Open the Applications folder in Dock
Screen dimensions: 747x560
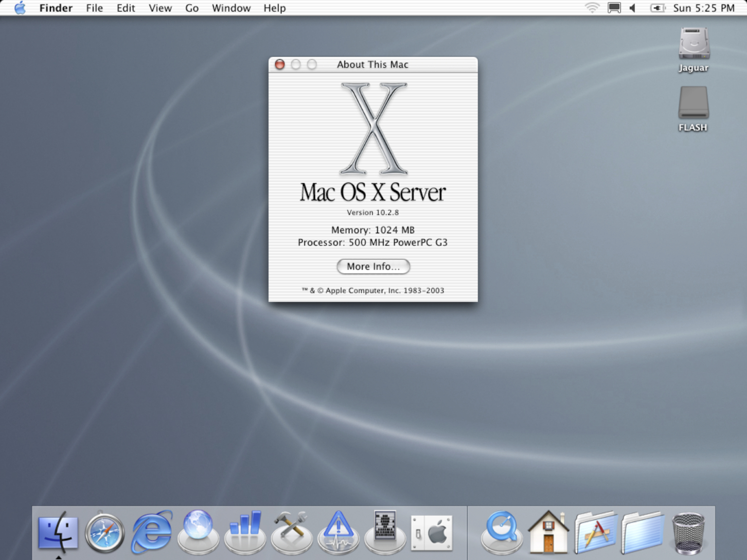click(595, 533)
